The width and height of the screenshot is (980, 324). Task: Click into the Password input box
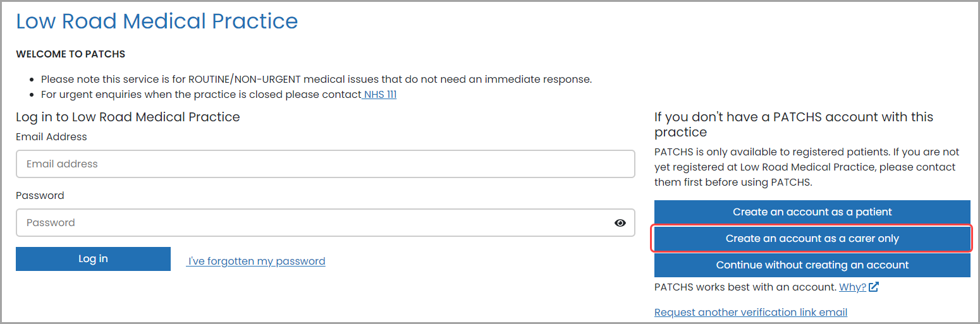pyautogui.click(x=325, y=223)
